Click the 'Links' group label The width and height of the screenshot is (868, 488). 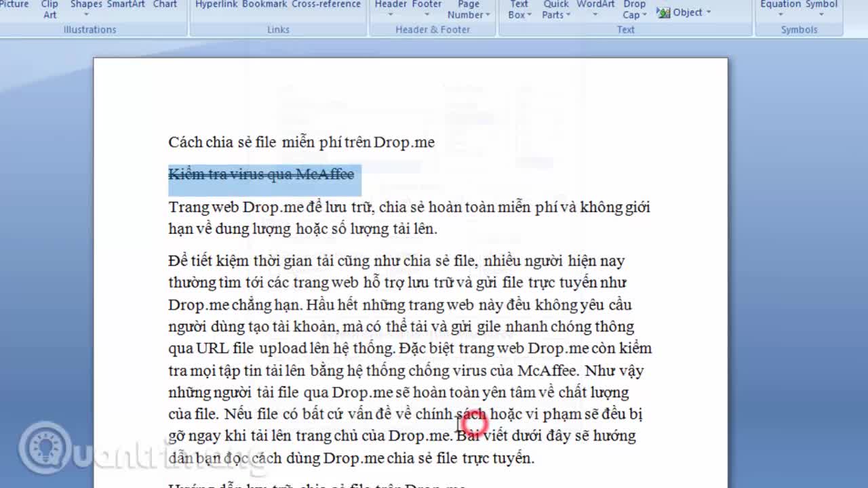click(x=278, y=30)
